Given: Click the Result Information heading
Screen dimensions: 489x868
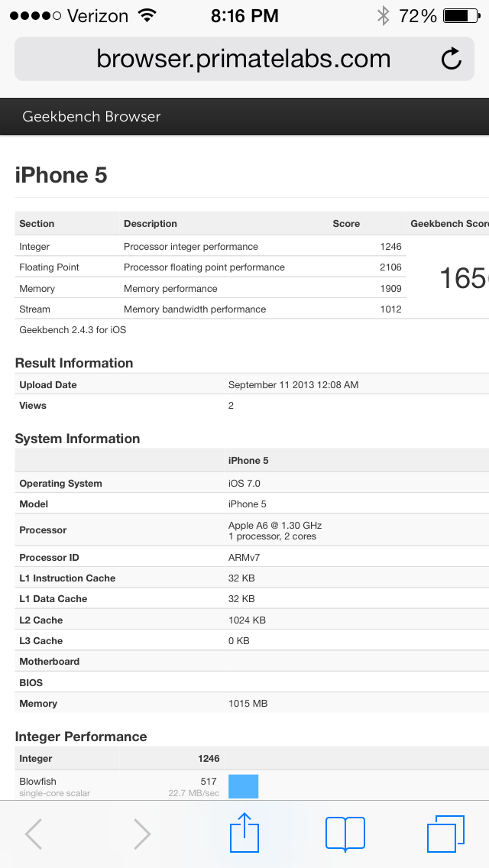Looking at the screenshot, I should click(74, 363).
